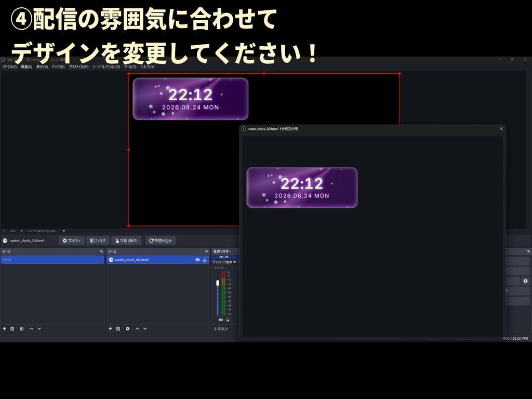532x399 pixels.
Task: Click the 再読み込み button
Action: click(x=161, y=241)
